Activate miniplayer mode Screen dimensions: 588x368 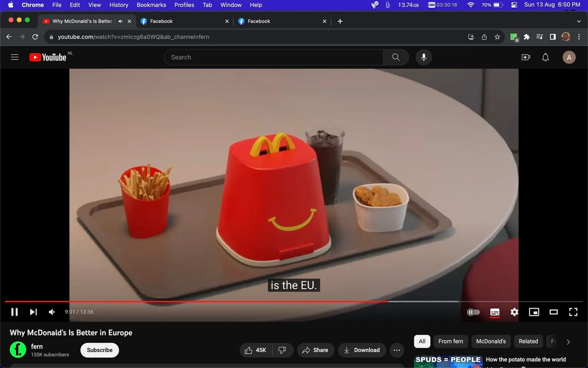tap(534, 312)
